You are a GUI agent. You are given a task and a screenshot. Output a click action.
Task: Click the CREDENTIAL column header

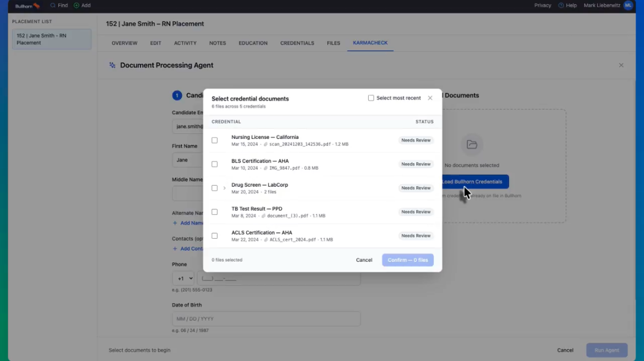226,122
